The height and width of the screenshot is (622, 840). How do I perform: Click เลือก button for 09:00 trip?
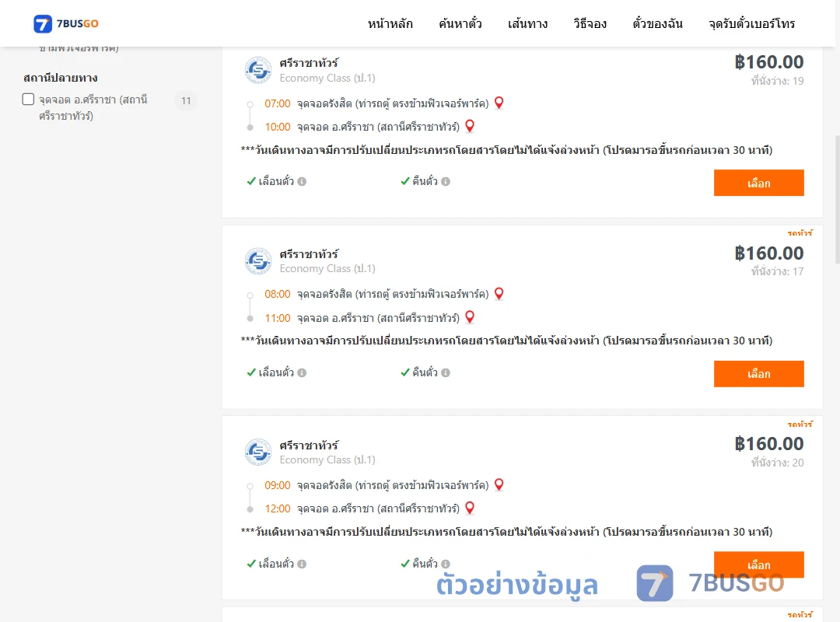[x=758, y=564]
